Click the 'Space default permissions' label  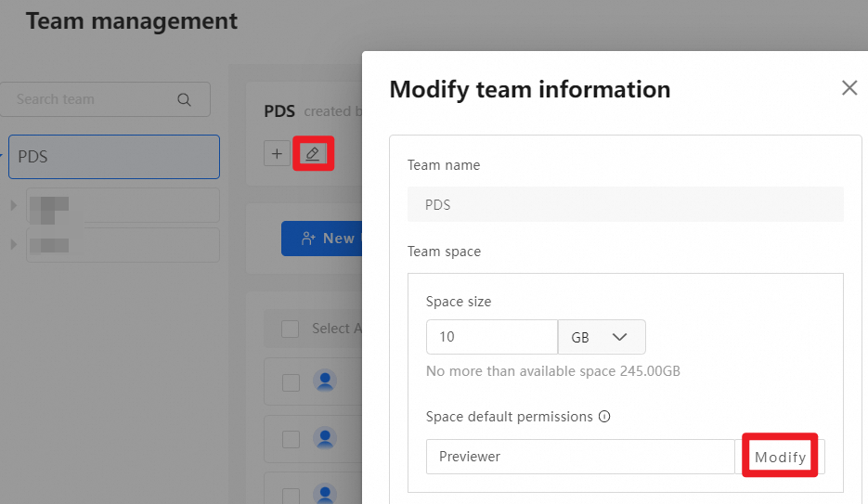tap(510, 417)
